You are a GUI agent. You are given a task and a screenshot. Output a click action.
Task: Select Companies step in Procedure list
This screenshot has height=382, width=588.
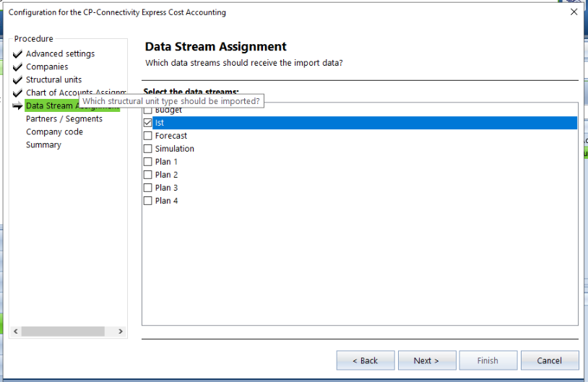(x=47, y=66)
